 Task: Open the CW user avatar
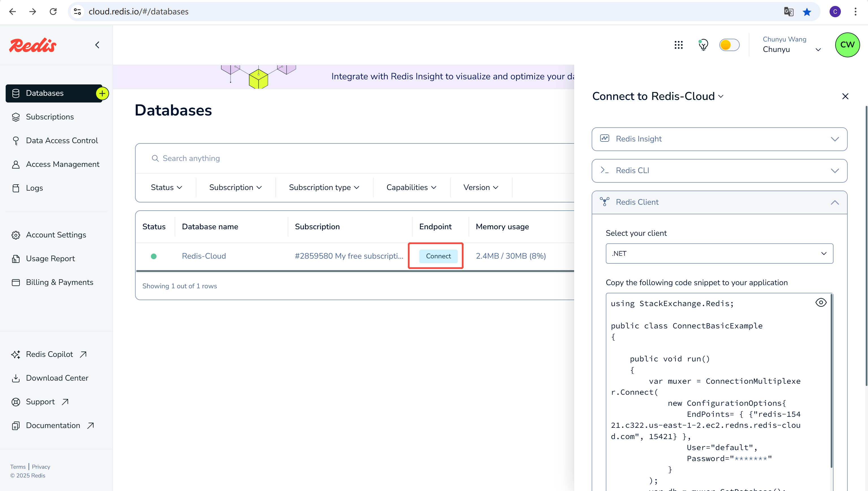click(847, 45)
